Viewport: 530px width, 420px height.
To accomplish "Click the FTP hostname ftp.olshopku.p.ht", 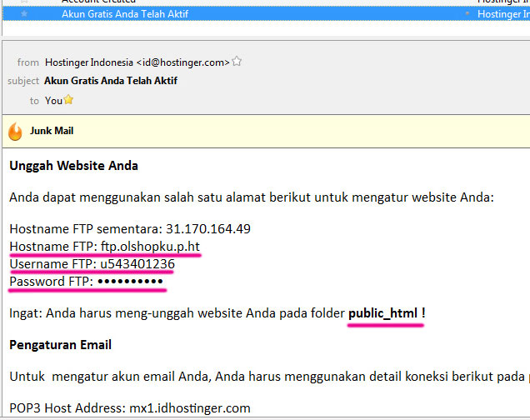I will [x=150, y=247].
